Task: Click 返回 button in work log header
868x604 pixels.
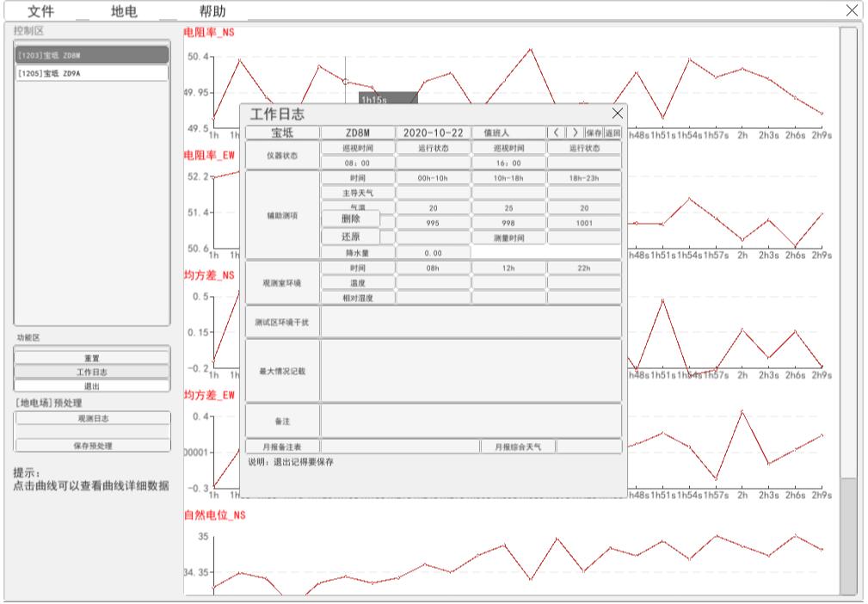Action: tap(612, 133)
